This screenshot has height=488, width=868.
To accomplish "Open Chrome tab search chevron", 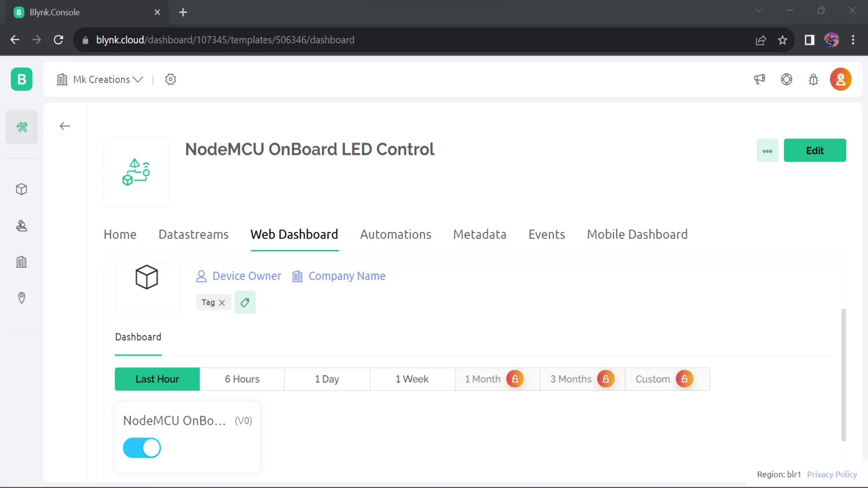I will click(759, 11).
